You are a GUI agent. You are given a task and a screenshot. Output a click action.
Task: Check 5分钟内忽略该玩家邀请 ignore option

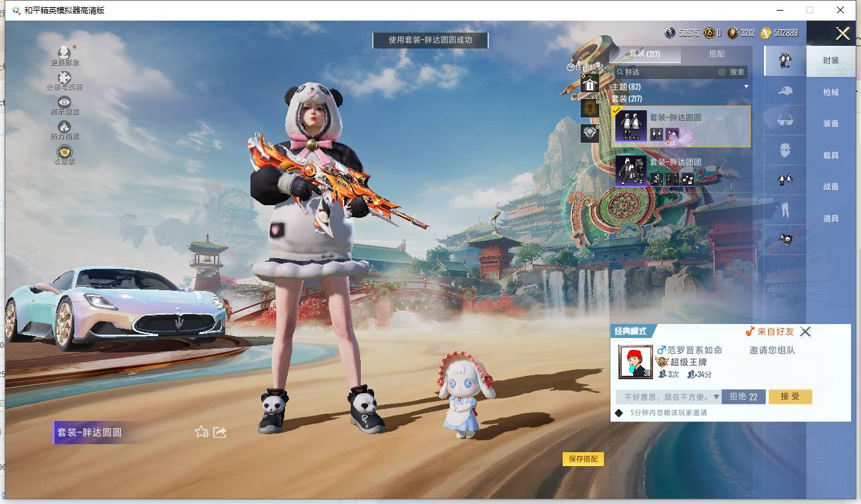[x=619, y=413]
